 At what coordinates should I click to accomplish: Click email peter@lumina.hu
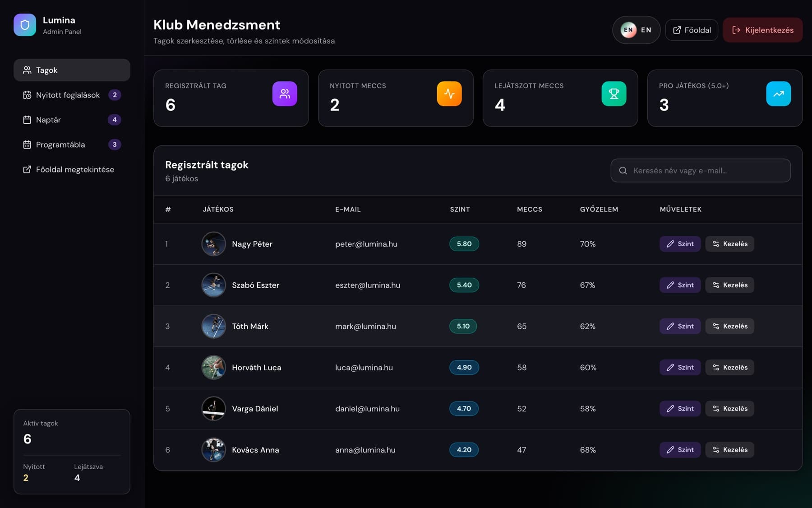366,244
